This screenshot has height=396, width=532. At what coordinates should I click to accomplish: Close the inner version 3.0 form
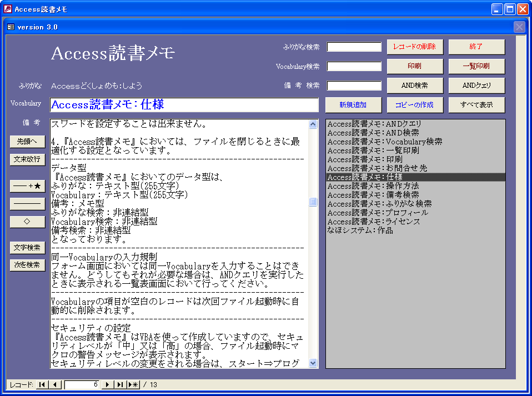coord(519,27)
